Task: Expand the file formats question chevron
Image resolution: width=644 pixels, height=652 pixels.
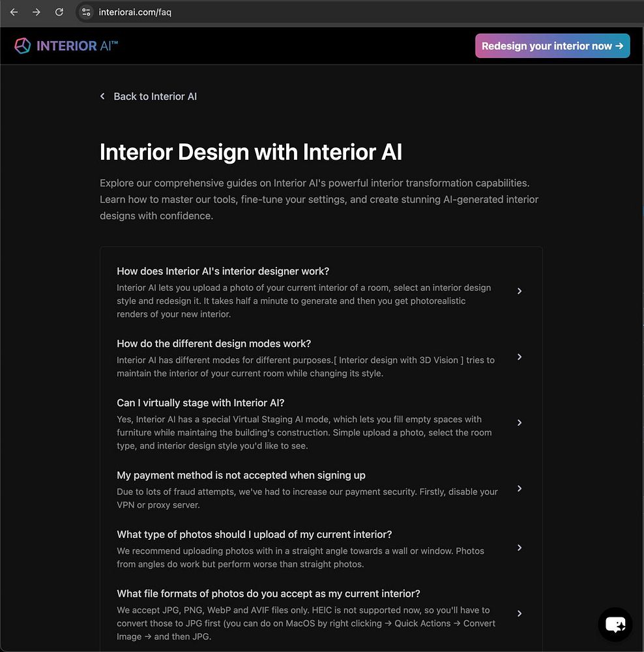Action: [520, 614]
